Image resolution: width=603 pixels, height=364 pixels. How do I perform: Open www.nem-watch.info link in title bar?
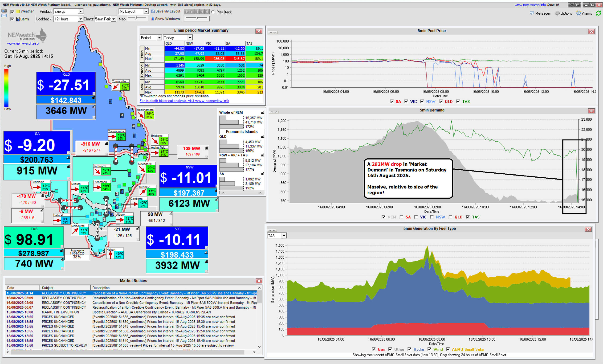(530, 5)
